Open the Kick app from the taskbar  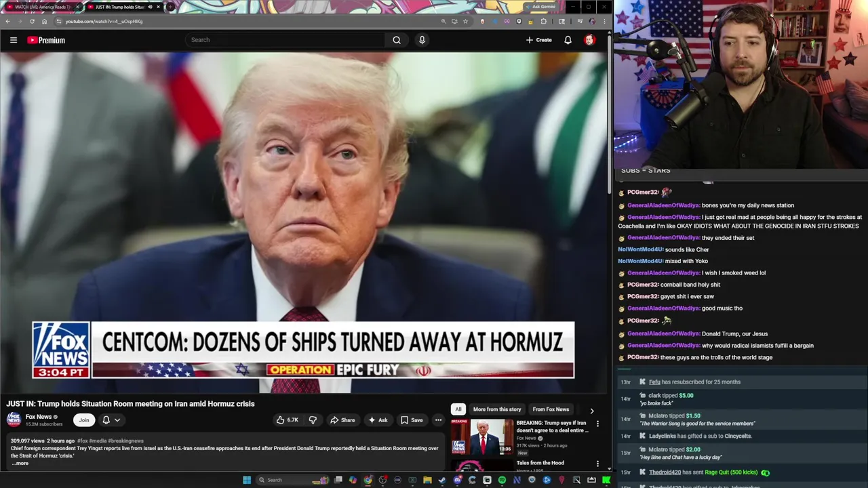[606, 480]
